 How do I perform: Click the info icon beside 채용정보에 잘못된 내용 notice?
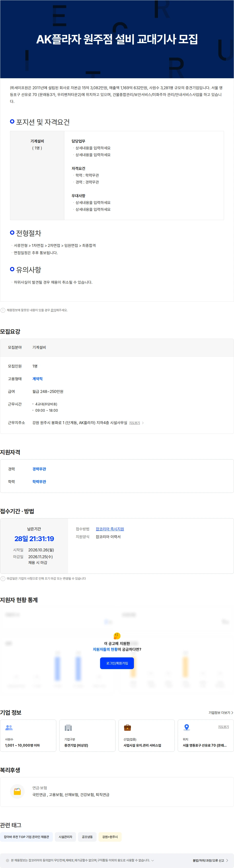coord(3,310)
